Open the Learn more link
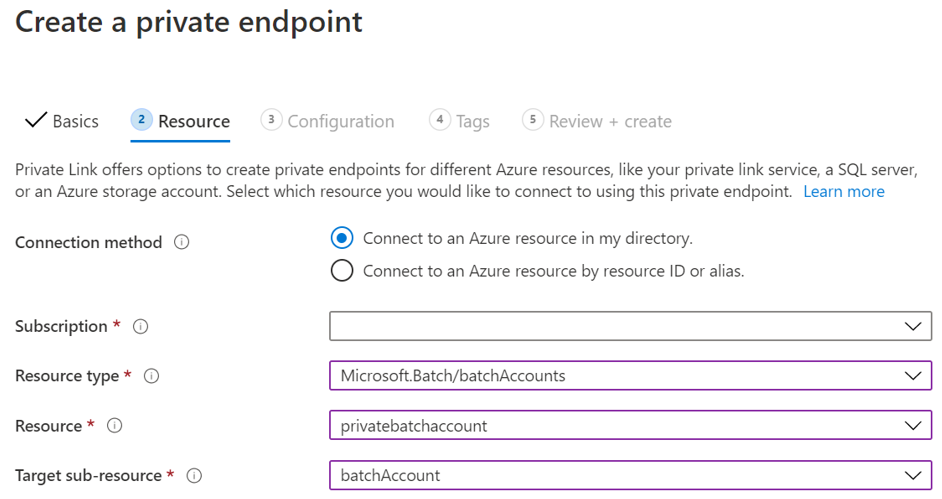The height and width of the screenshot is (499, 942). 844,191
